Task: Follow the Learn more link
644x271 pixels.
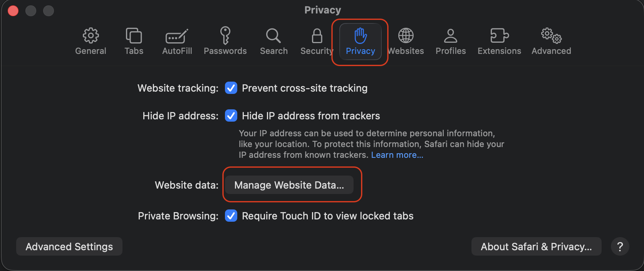Action: [397, 155]
